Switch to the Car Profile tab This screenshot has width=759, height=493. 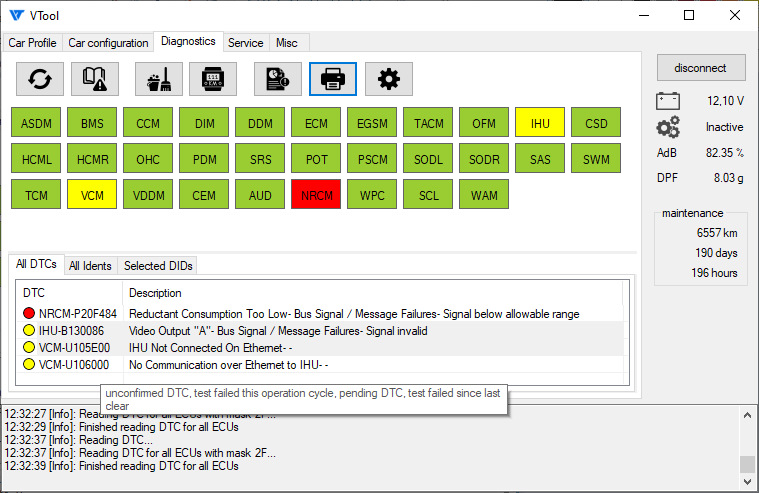tap(32, 43)
